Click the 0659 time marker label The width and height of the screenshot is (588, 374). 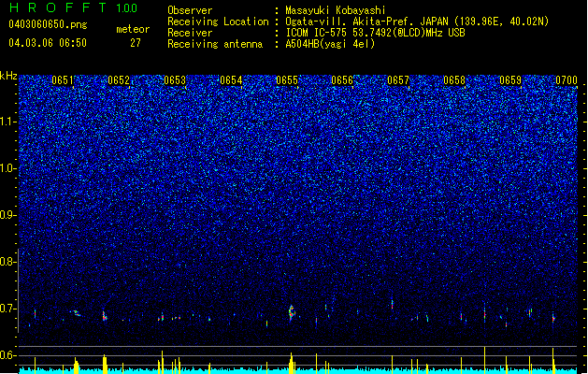510,80
